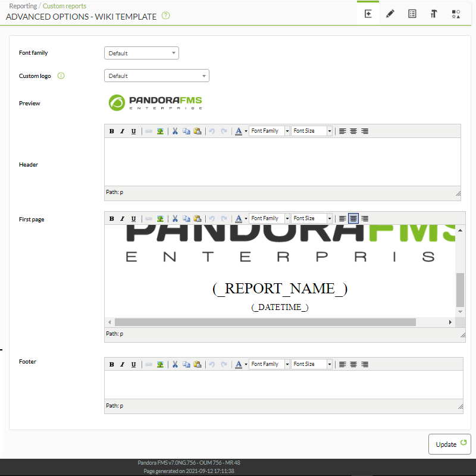
Task: Click First page vertical scrollbar thumb
Action: point(460,290)
